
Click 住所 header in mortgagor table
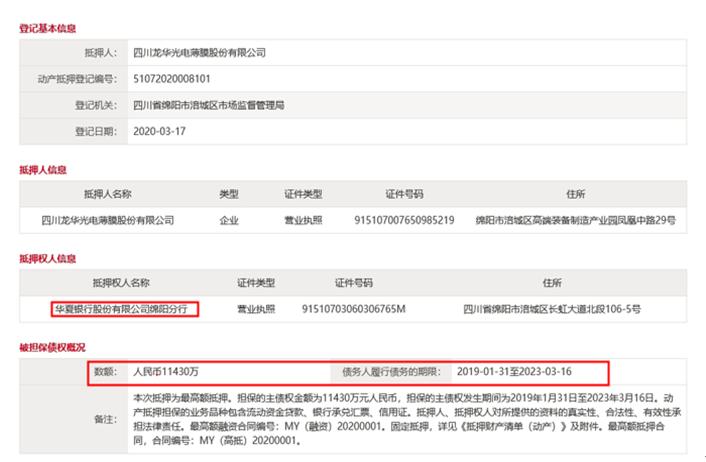point(575,194)
